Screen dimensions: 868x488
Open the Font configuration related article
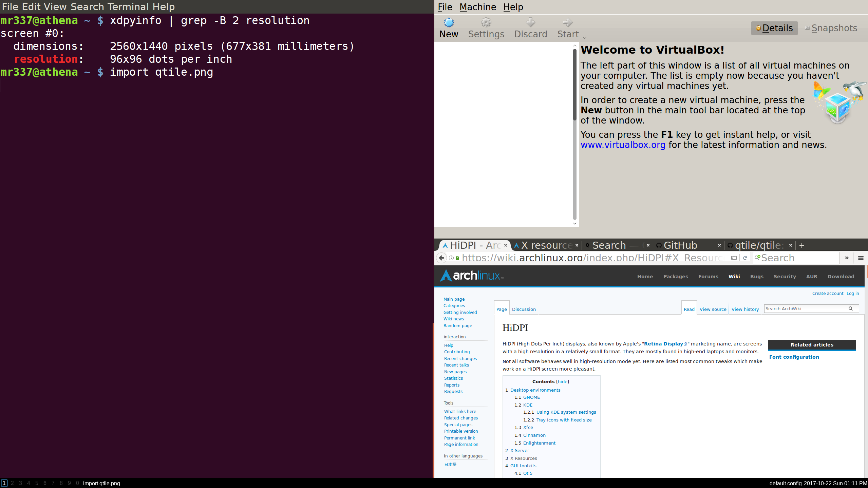click(x=794, y=357)
